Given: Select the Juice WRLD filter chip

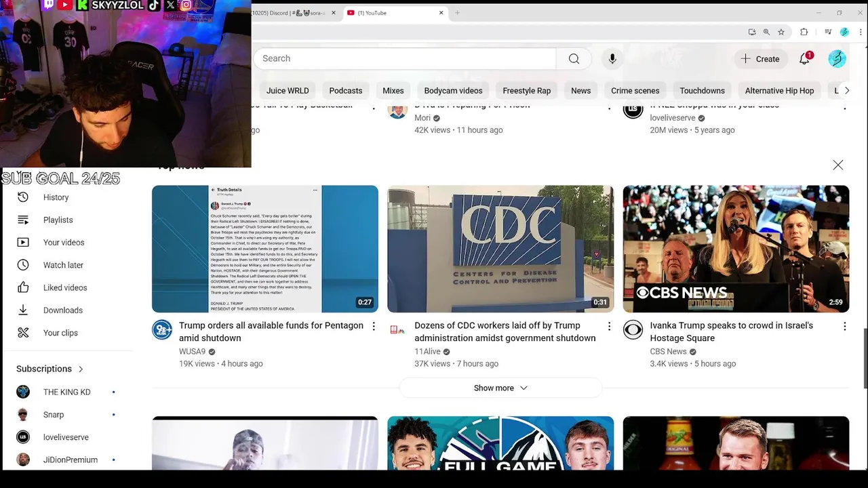Looking at the screenshot, I should (x=288, y=91).
